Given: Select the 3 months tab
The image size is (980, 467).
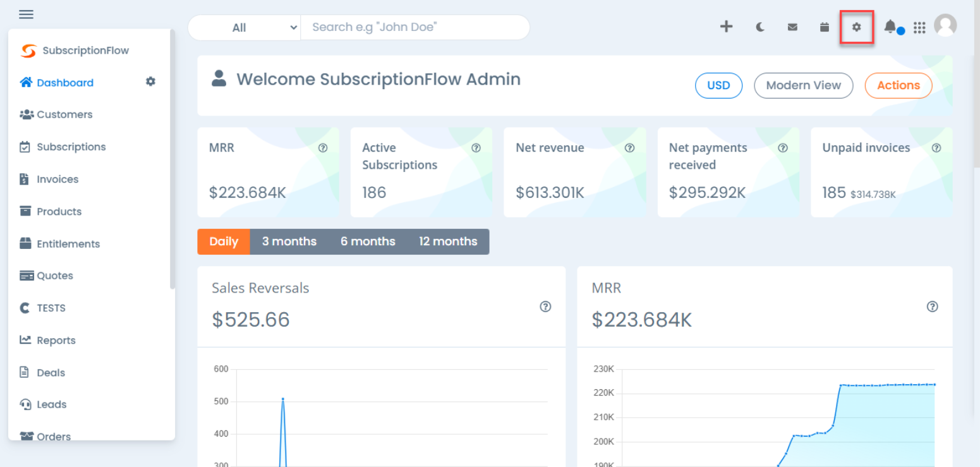Looking at the screenshot, I should [289, 241].
